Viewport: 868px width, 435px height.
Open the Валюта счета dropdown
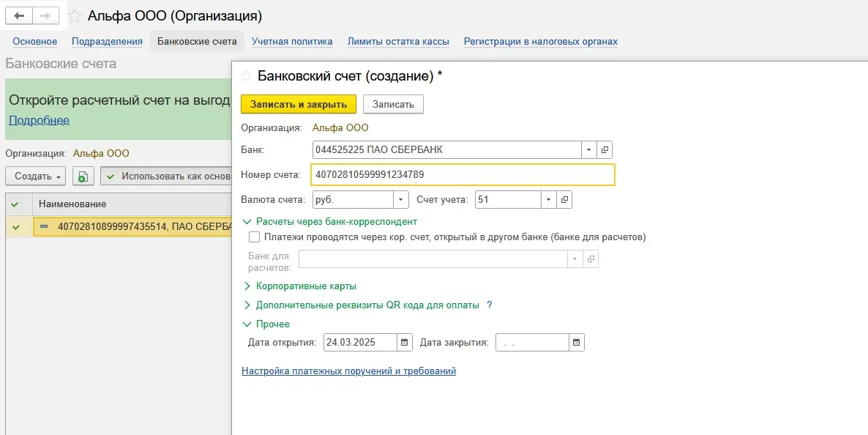(x=401, y=199)
